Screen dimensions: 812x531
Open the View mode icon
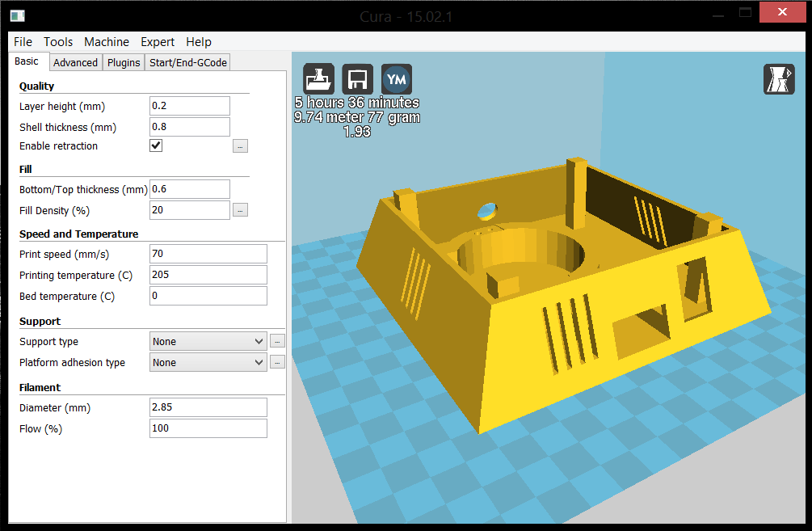tap(779, 79)
